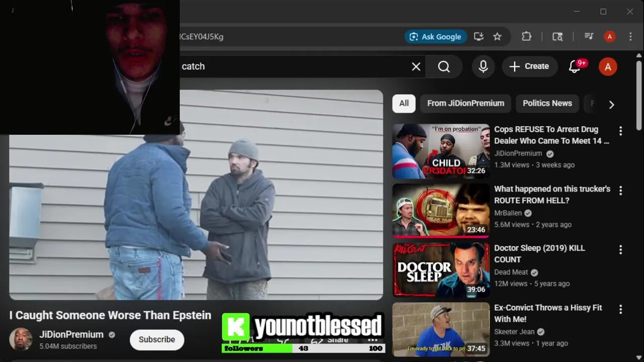Open the Chrome three-dot menu

pos(630,37)
